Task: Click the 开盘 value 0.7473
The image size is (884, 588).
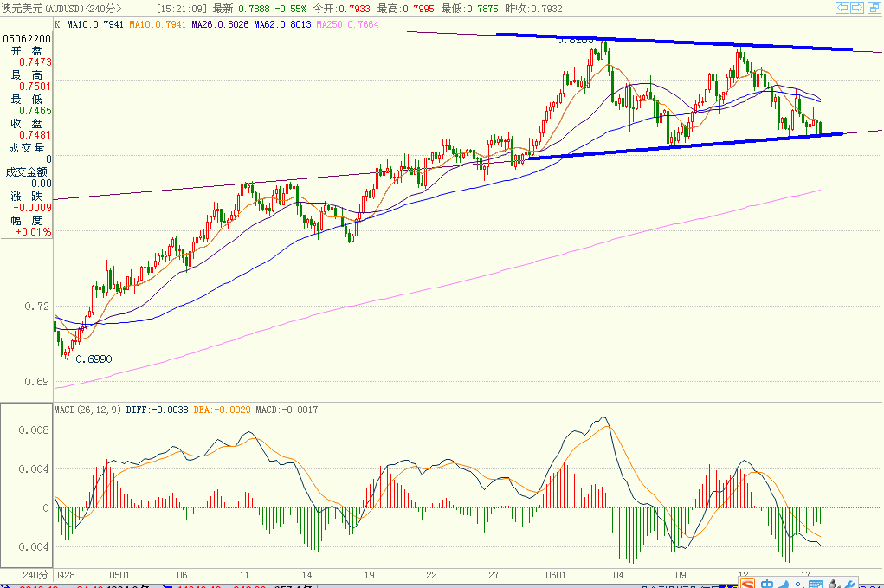Action: point(35,62)
